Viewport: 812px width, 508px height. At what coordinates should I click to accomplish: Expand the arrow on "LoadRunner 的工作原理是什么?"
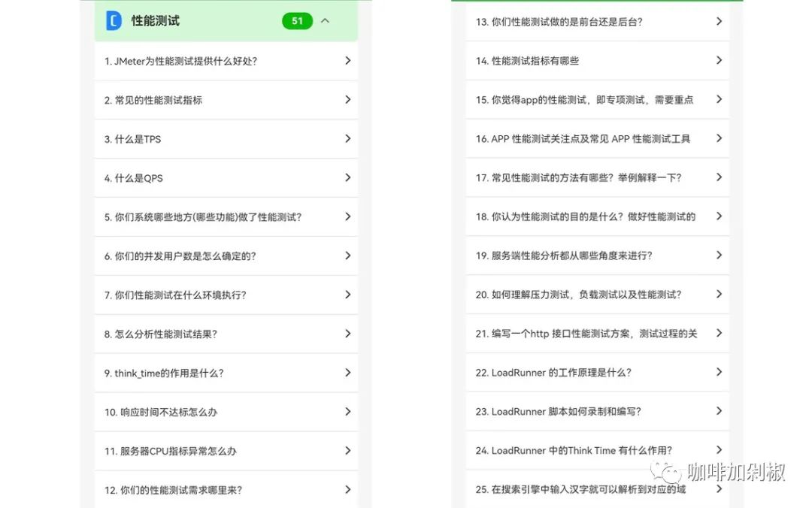coord(719,372)
